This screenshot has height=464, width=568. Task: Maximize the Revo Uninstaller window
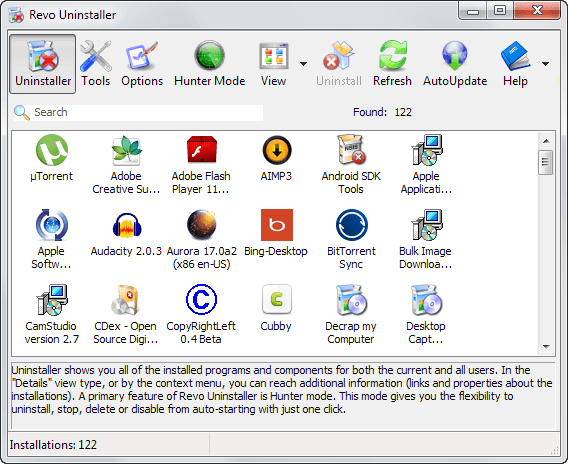click(500, 11)
